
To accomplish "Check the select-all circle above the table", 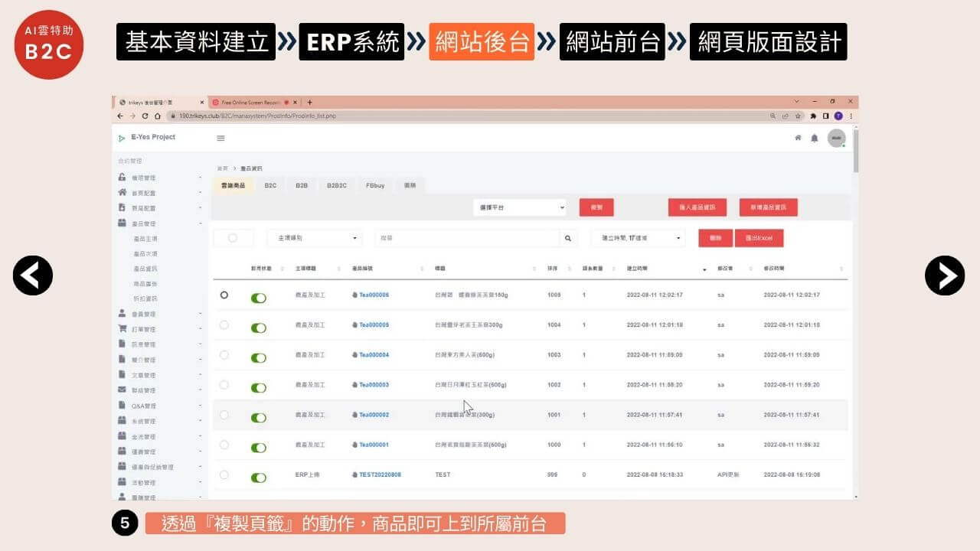I will point(233,238).
